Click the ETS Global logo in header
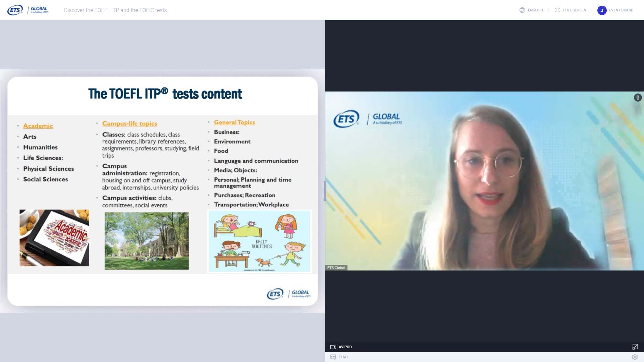The image size is (644, 362). (28, 10)
